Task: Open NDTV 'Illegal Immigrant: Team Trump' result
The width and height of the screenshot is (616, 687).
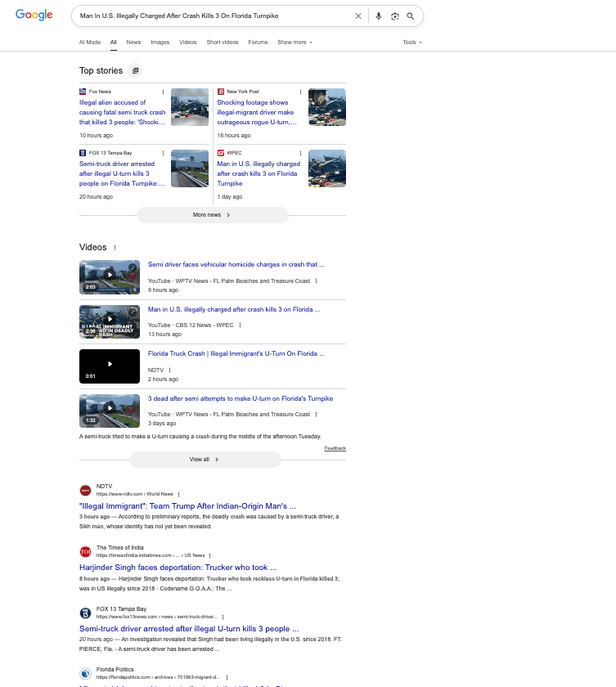Action: (x=187, y=506)
